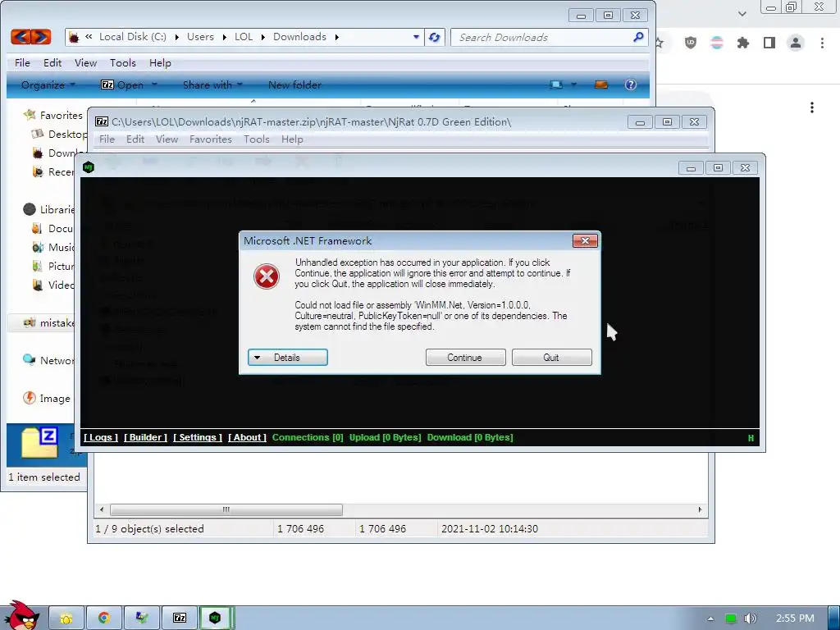Click Download [0 Bytes] status text

(x=470, y=437)
